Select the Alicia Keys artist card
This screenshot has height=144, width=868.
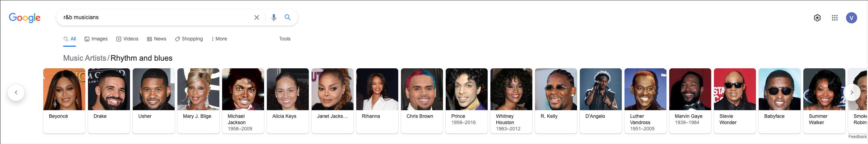pyautogui.click(x=288, y=100)
